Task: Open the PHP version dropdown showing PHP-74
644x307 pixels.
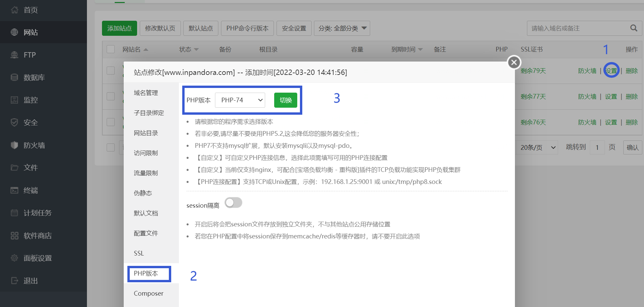Action: [x=240, y=100]
